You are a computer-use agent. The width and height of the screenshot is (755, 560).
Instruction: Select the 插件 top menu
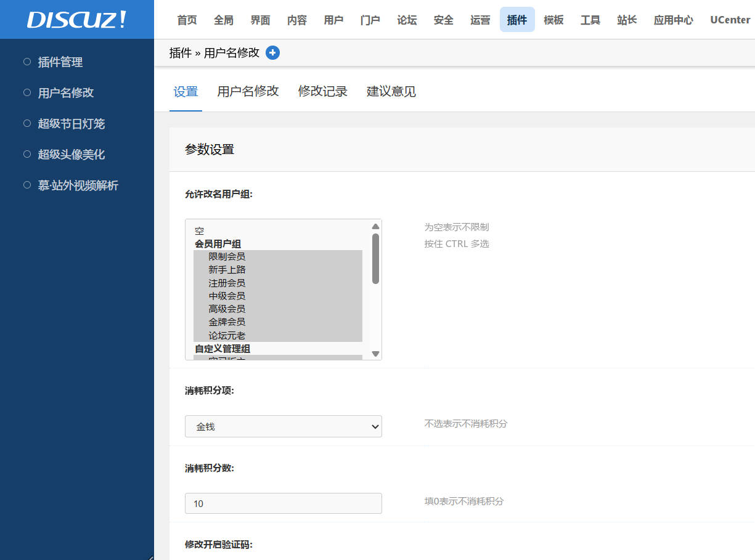point(517,20)
